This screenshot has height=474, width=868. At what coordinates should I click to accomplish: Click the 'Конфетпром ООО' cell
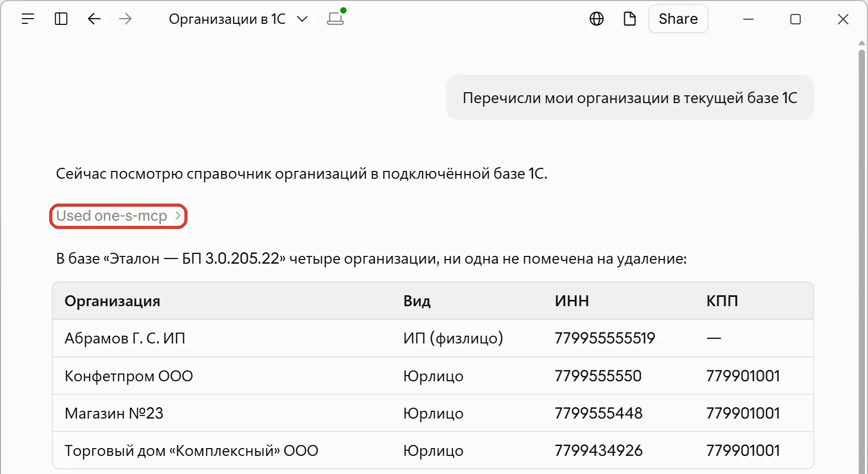click(x=128, y=376)
